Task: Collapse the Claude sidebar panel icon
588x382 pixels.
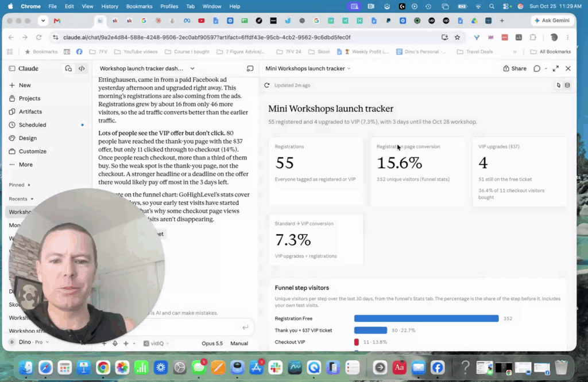Action: point(12,68)
